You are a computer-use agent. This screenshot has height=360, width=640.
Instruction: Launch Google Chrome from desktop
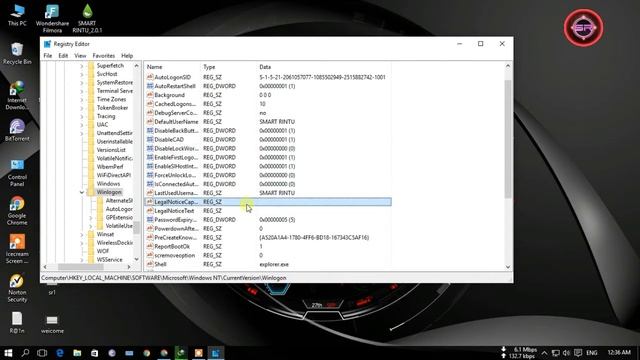point(17,211)
